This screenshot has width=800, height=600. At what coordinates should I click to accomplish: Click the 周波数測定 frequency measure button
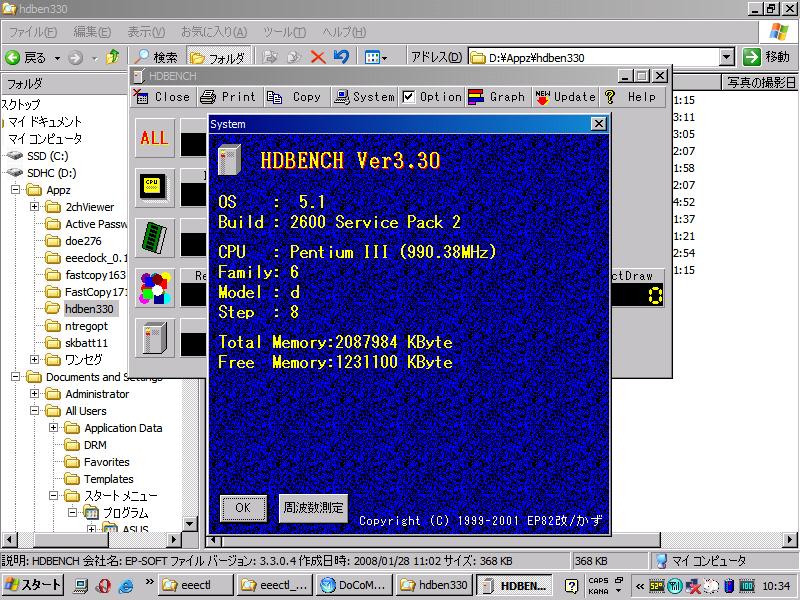point(313,508)
